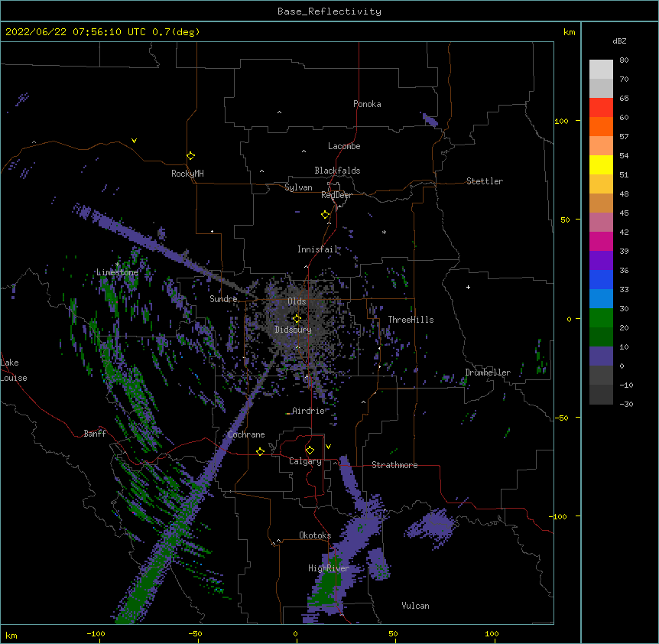
Task: Click the yellow V marker beside the Calgary diamond
Action: click(328, 447)
